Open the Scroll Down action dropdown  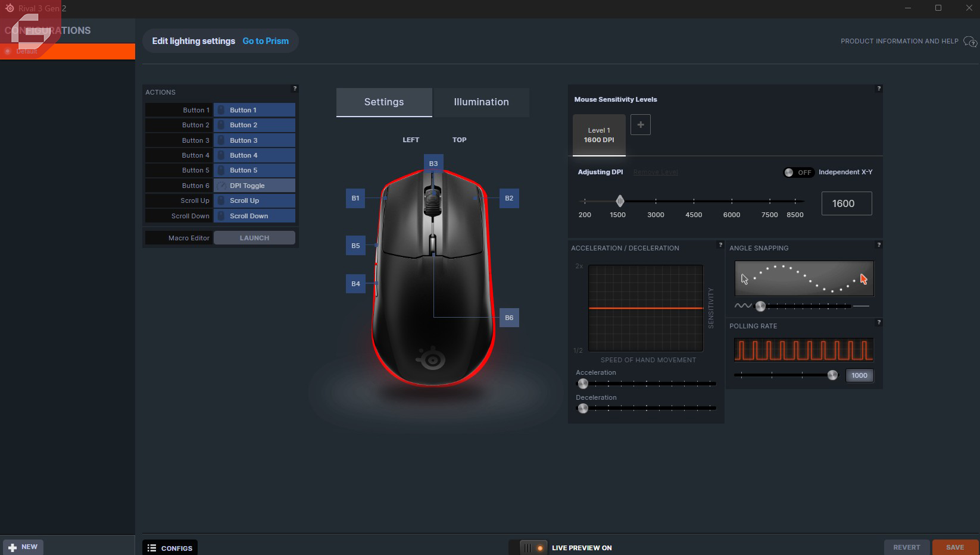[x=254, y=216]
